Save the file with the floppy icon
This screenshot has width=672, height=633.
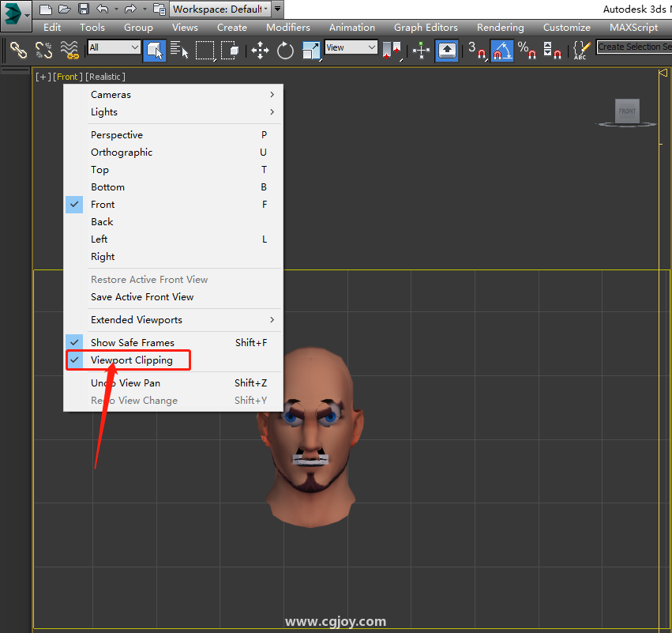(x=84, y=9)
